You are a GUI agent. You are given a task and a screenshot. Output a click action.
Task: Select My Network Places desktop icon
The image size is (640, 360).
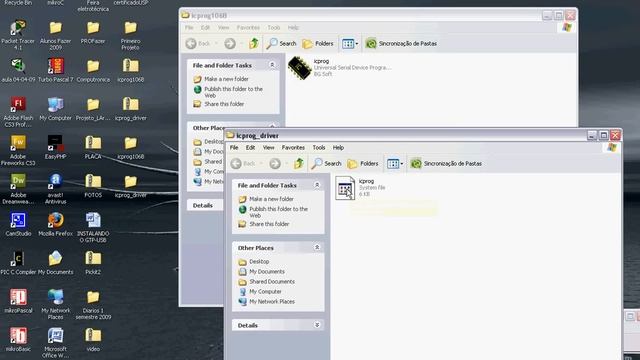(56, 304)
